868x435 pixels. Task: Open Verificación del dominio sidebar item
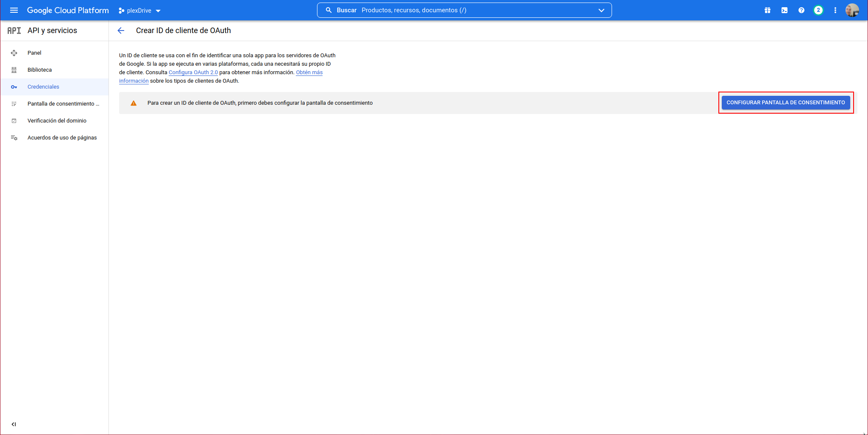(57, 121)
